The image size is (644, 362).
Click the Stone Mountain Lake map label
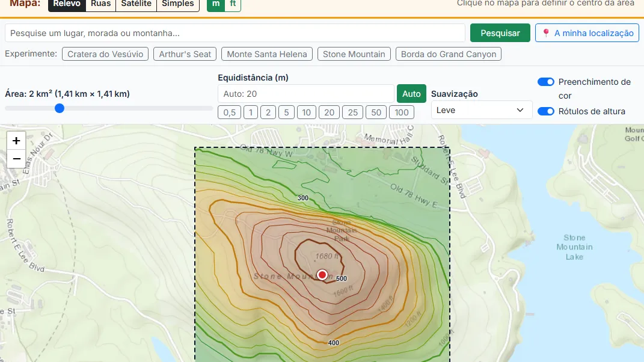tap(574, 247)
